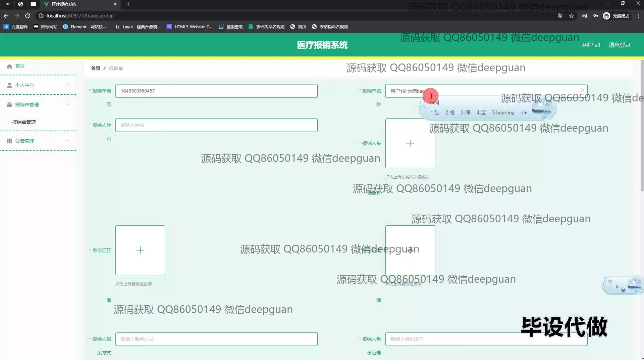Click the mute tab speaker icon

(8, 4)
